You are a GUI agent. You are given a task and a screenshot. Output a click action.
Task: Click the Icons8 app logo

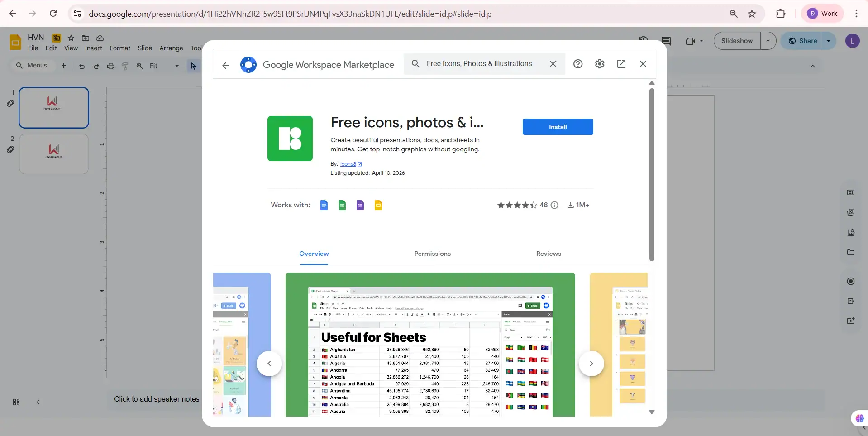pos(290,139)
